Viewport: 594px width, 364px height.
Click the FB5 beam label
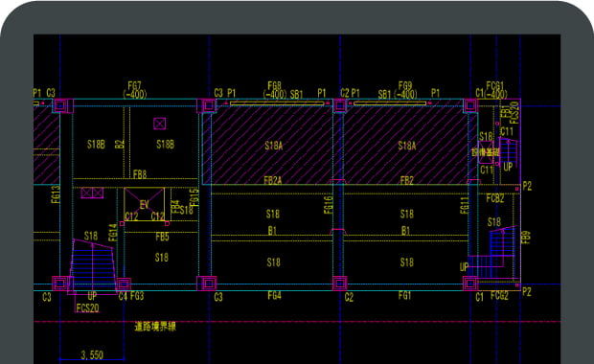tap(162, 237)
